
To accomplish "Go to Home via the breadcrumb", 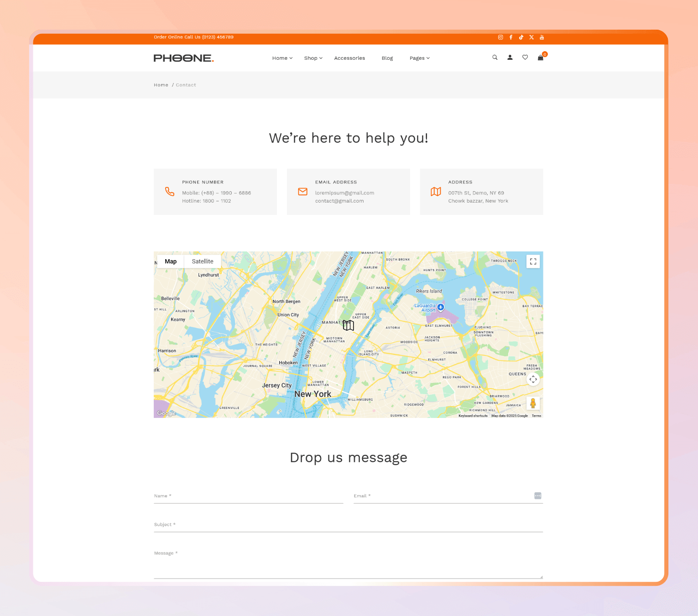I will pyautogui.click(x=161, y=85).
